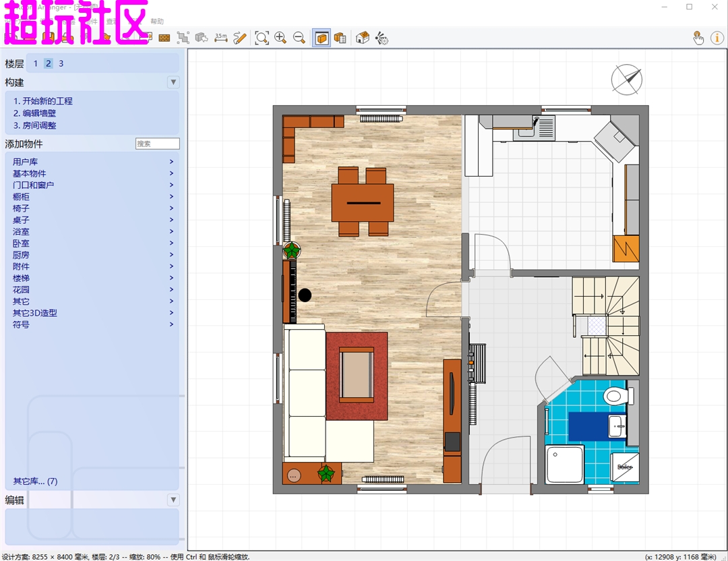Choose the object selection arrow tool
Viewport: 728px width, 561px height.
pos(202,38)
